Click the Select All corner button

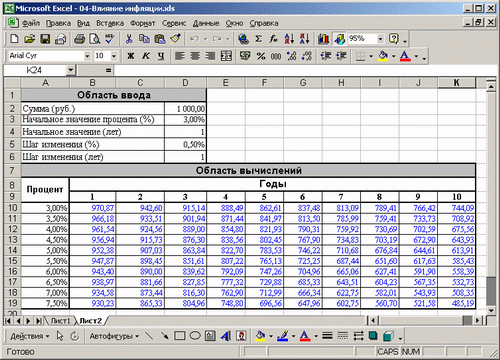[12, 83]
